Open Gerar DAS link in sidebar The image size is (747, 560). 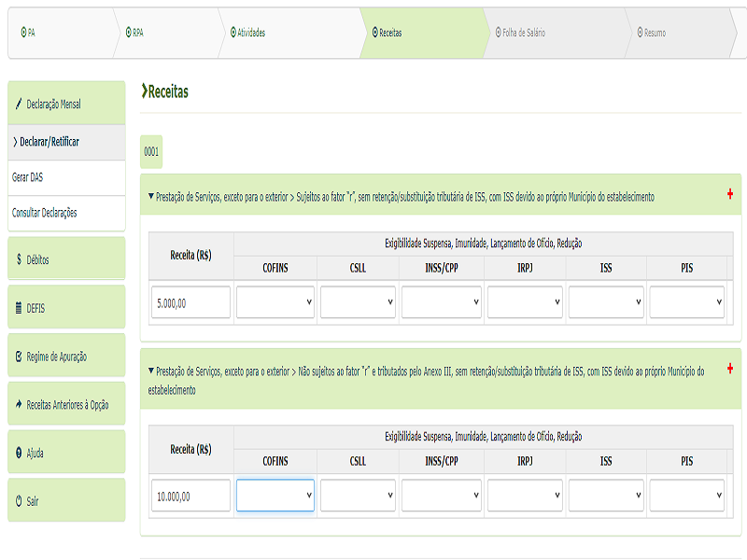28,177
